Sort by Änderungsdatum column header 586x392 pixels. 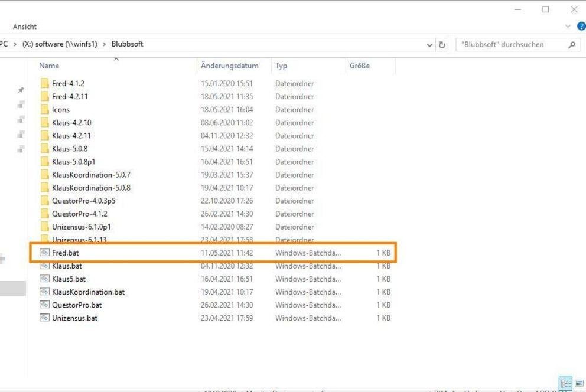[229, 66]
